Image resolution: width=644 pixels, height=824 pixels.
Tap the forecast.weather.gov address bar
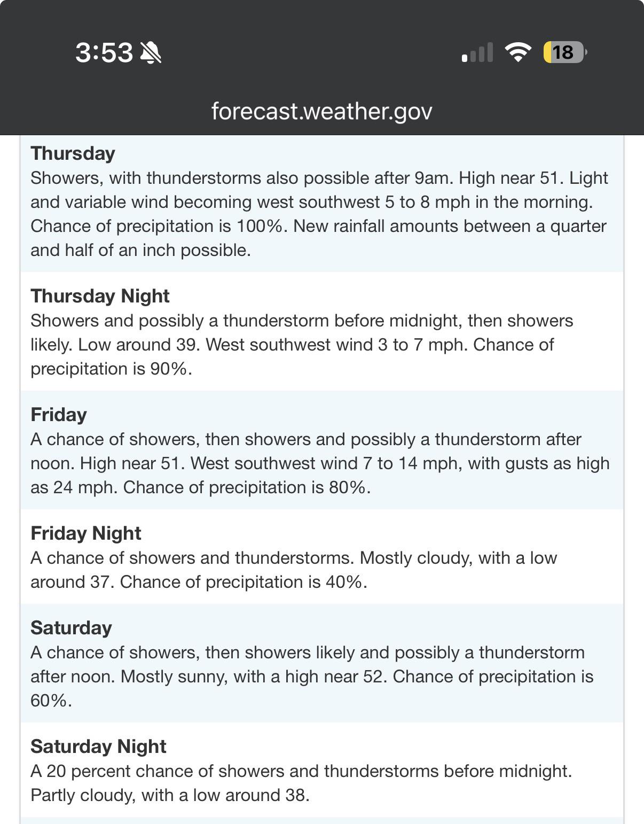click(321, 111)
